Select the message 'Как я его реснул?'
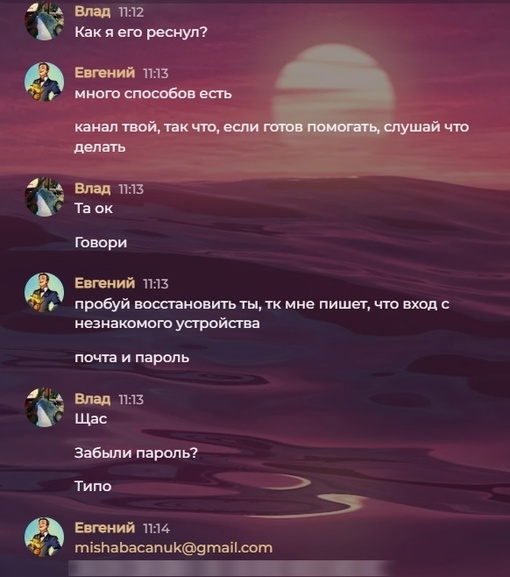Screen dimensions: 510x577 pyautogui.click(x=141, y=32)
